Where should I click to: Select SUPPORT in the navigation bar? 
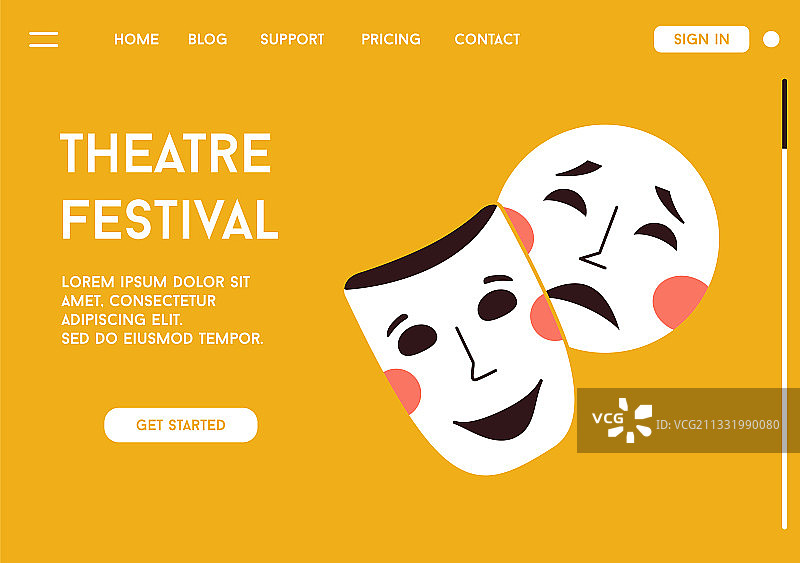coord(292,39)
